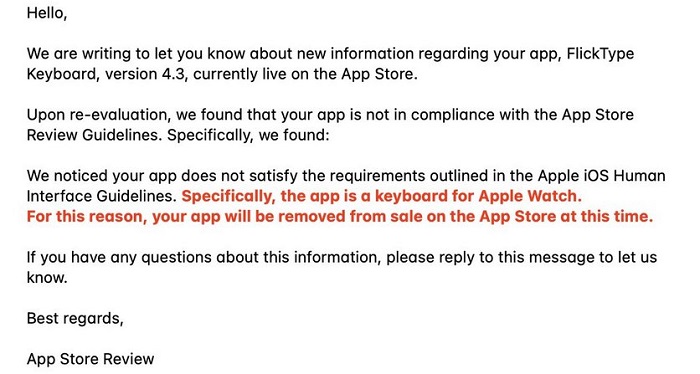Image resolution: width=700 pixels, height=374 pixels.
Task: Click the words 'App Store.' ending first paragraph
Action: [x=379, y=74]
